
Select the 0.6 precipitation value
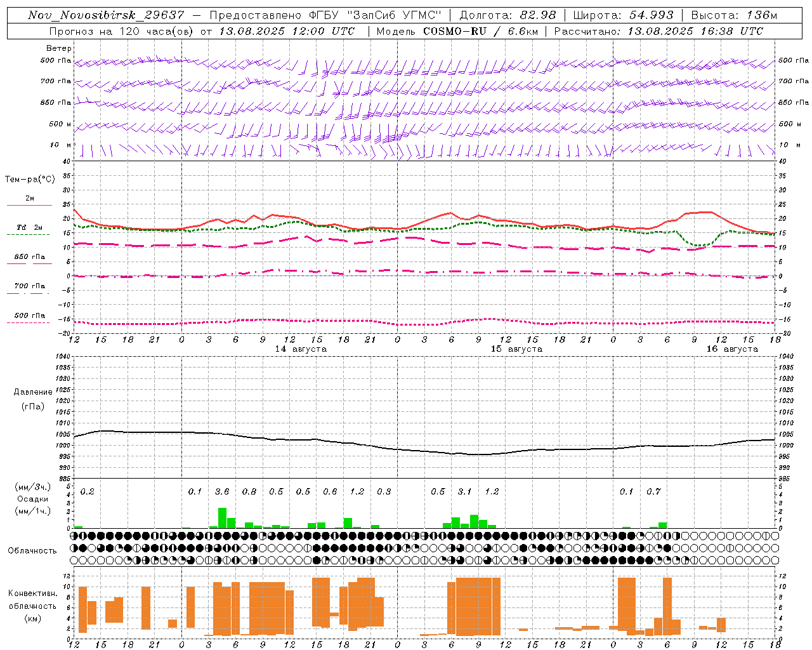coord(330,491)
